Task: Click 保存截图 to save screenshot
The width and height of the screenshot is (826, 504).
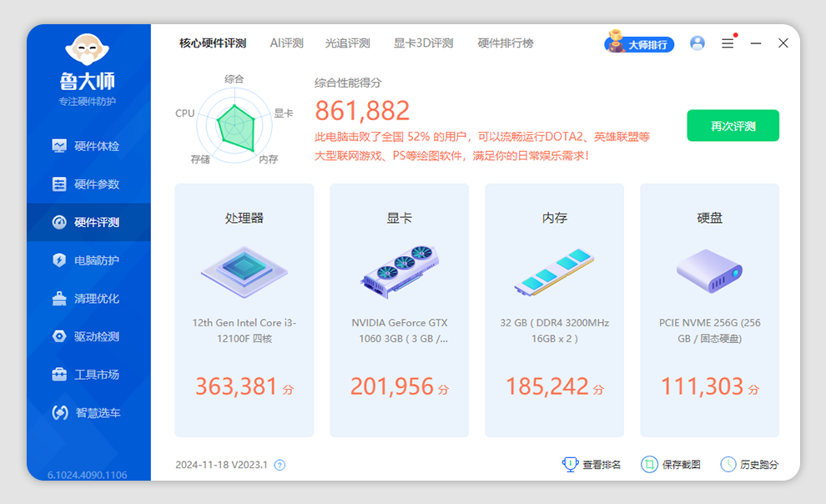Action: point(671,465)
